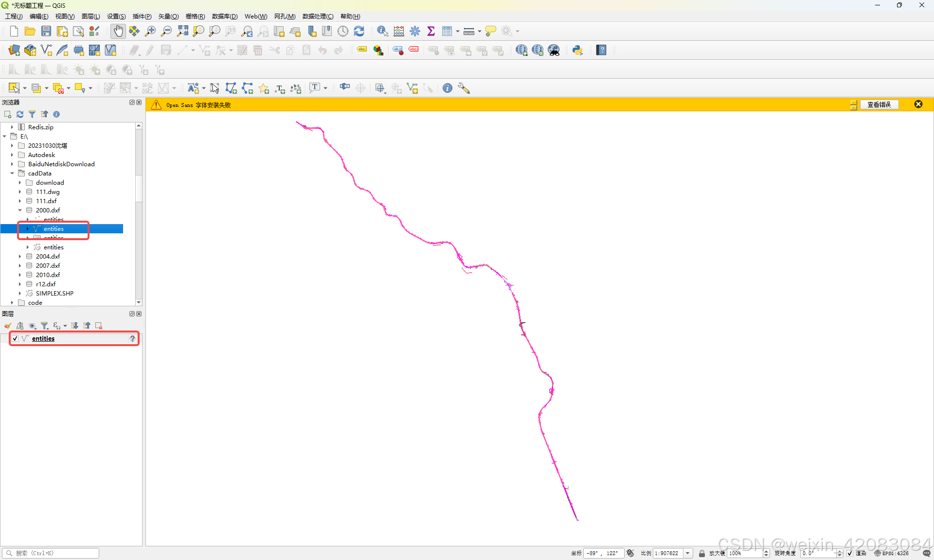Screen dimensions: 934x560
Task: Select the Pan Map hand tool
Action: 118,32
